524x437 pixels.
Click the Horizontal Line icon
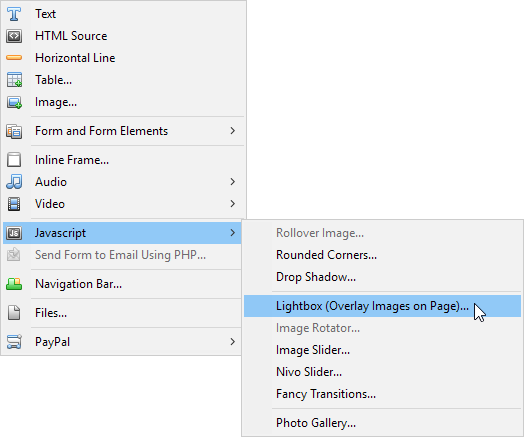coord(14,58)
